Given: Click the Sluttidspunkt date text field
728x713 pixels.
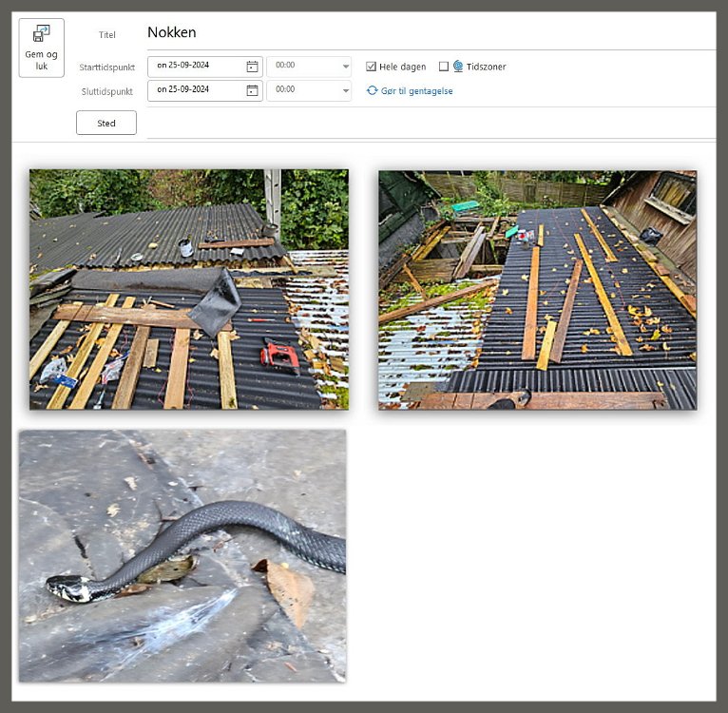Looking at the screenshot, I should coord(195,90).
